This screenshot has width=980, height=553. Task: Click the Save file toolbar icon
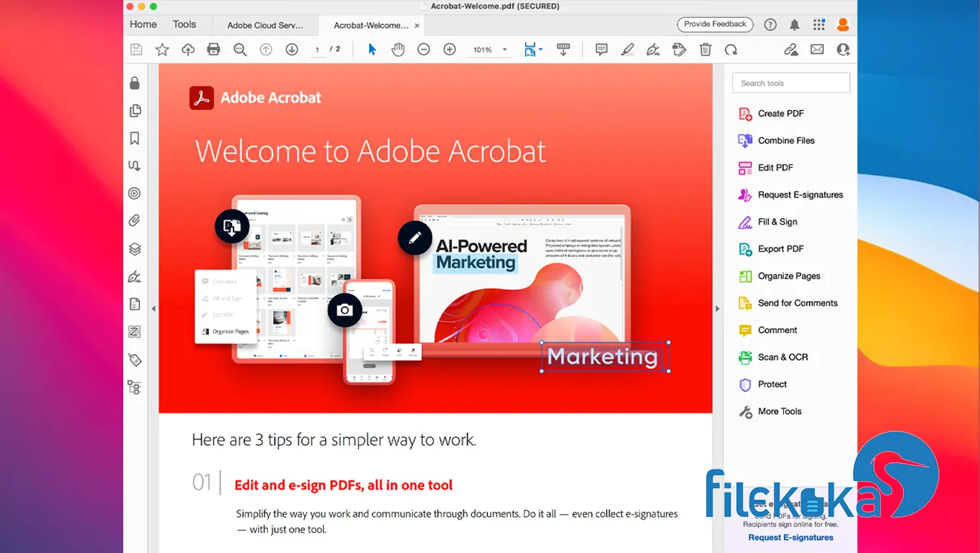point(136,50)
